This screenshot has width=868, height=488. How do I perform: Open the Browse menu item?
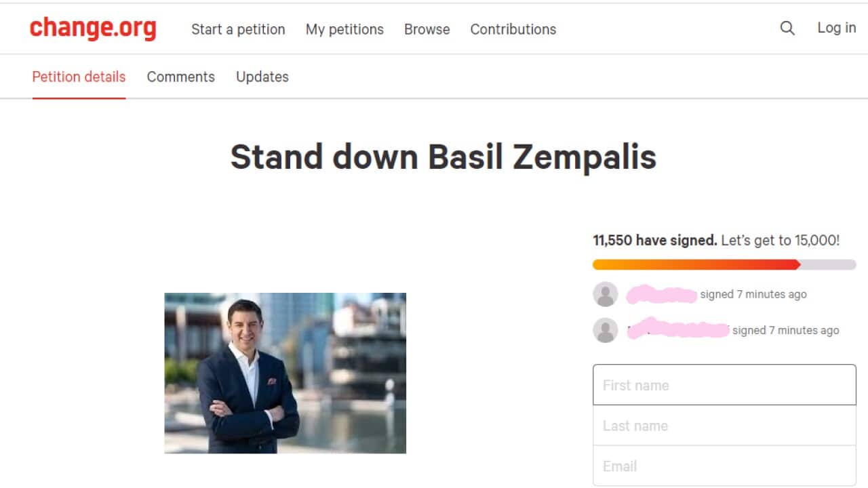pyautogui.click(x=427, y=29)
